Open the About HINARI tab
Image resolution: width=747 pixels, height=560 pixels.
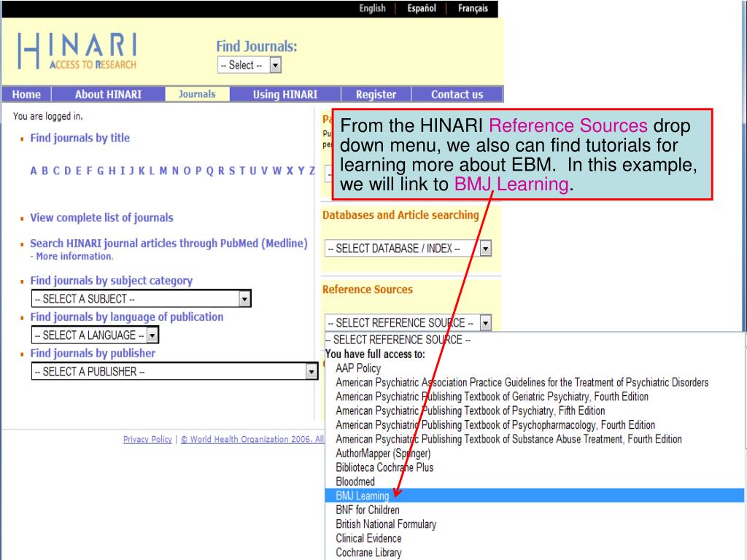pos(108,94)
